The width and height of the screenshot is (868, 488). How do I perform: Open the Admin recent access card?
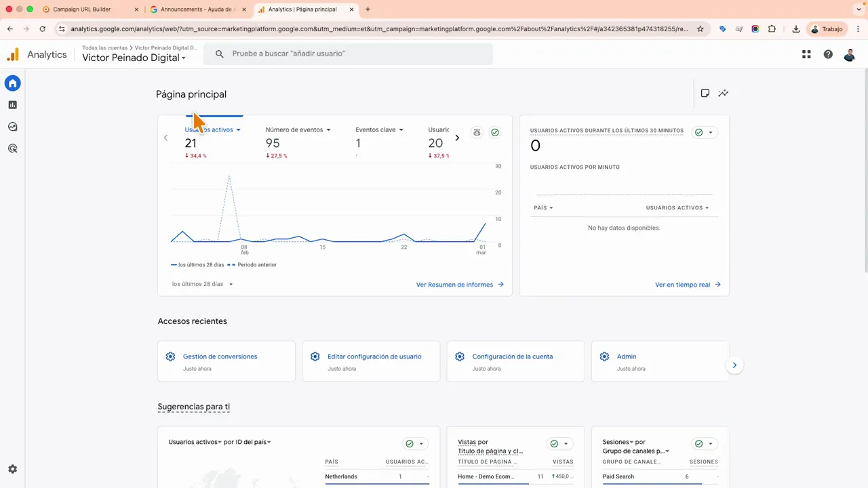tap(660, 361)
